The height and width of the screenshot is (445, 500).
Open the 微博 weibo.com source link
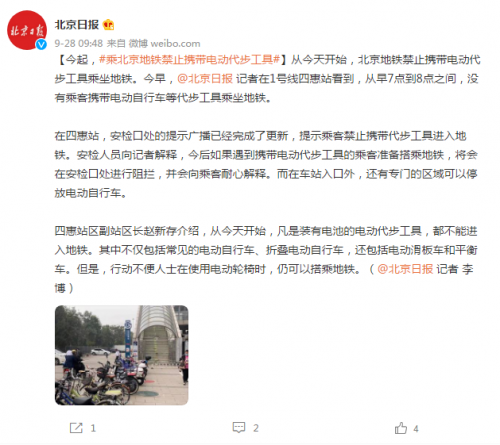pyautogui.click(x=165, y=43)
